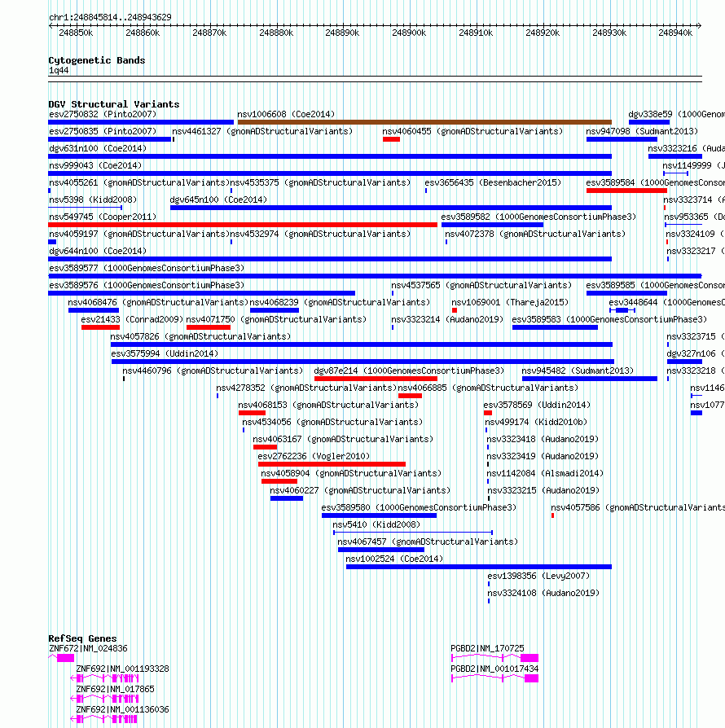
Task: Select nsv4066885 gnomAD variant label
Action: 488,388
